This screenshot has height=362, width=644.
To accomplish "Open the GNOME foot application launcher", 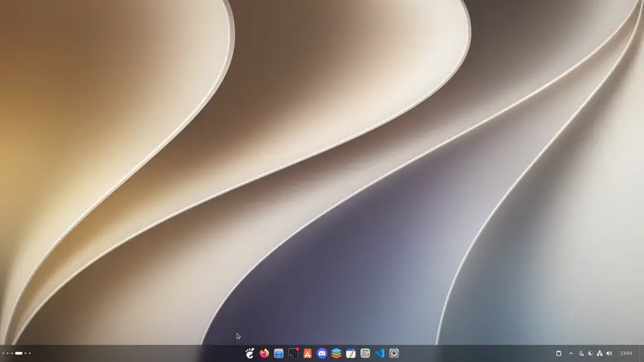I will coord(250,353).
